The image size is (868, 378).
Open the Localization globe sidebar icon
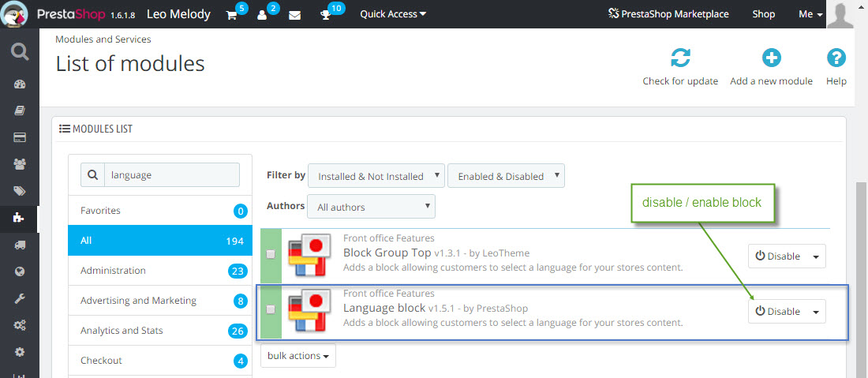coord(20,271)
